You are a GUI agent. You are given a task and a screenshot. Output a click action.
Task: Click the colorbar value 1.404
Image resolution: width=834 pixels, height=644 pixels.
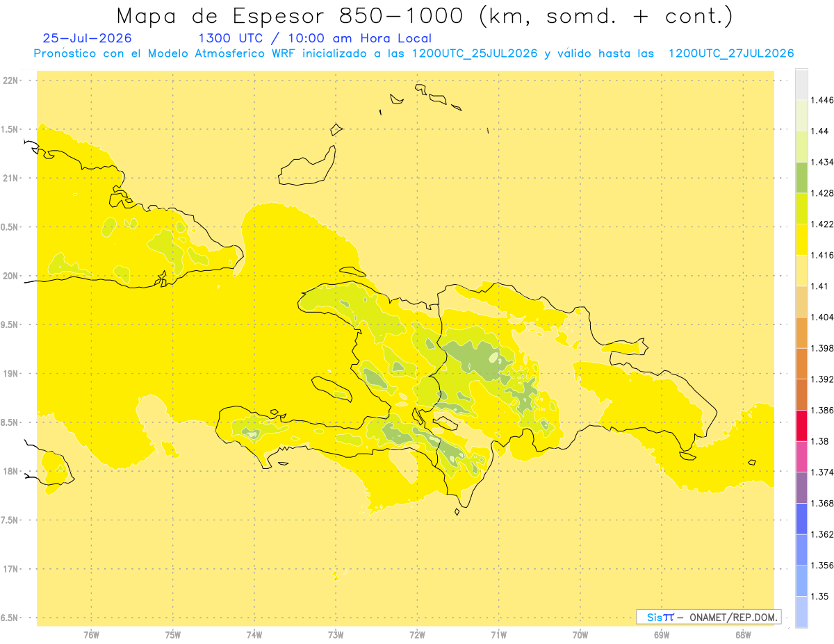pyautogui.click(x=822, y=317)
